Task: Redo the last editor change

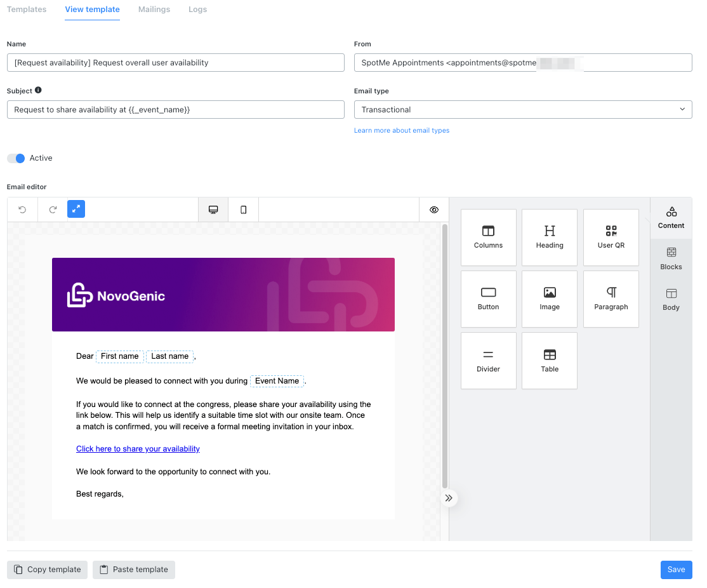Action: click(x=53, y=210)
